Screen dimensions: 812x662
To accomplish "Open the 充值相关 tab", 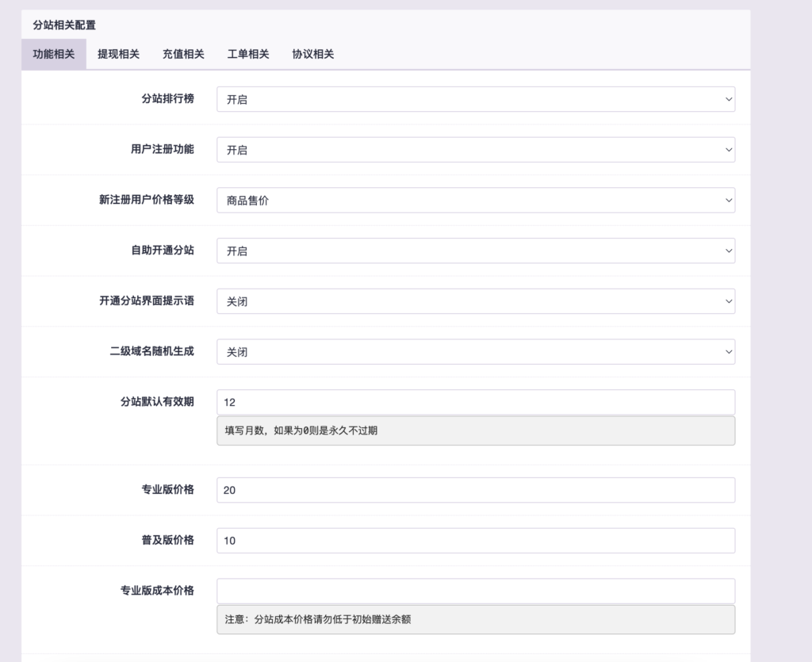I will pyautogui.click(x=183, y=54).
